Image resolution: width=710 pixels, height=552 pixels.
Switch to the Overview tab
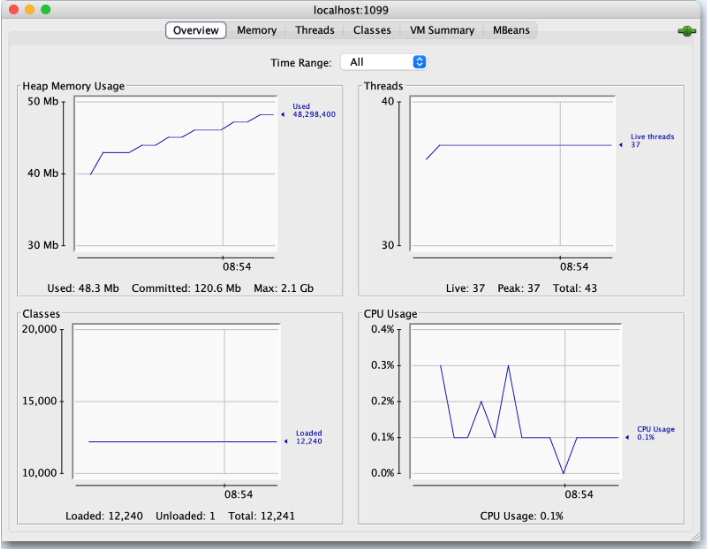tap(196, 31)
